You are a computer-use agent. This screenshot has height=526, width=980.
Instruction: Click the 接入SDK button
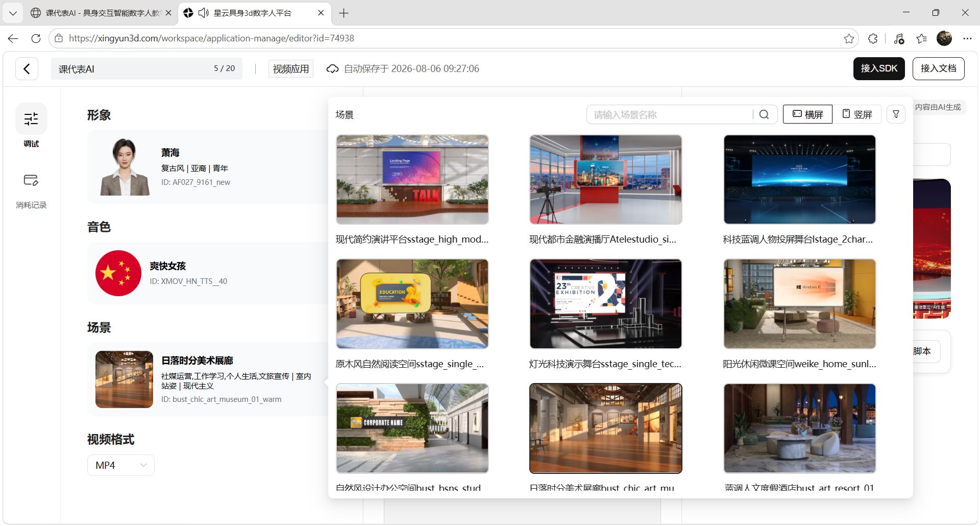[879, 68]
